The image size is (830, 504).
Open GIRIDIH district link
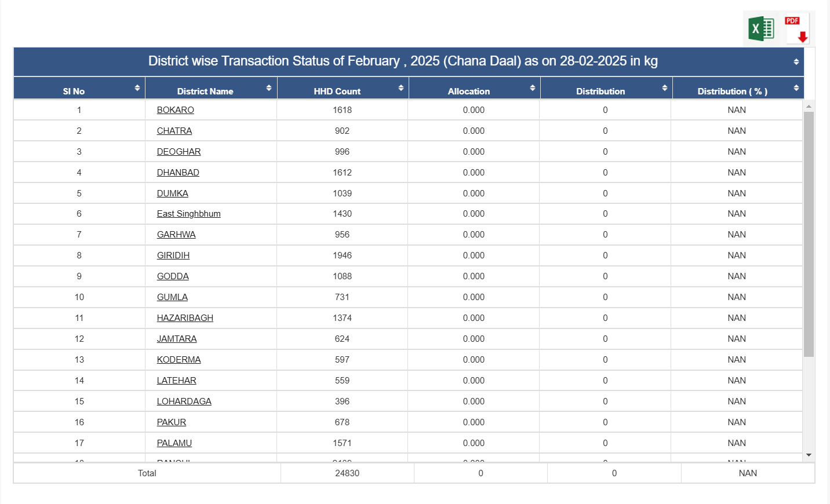click(x=173, y=255)
